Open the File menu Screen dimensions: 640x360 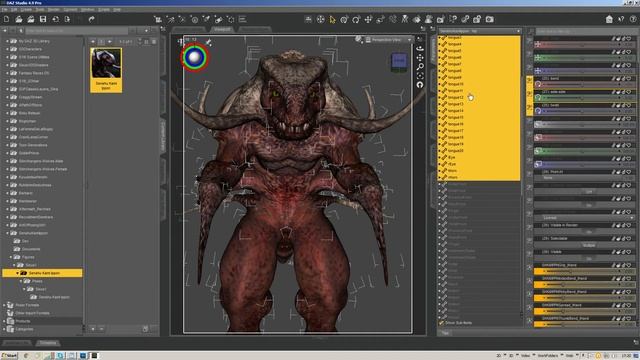[x=4, y=9]
